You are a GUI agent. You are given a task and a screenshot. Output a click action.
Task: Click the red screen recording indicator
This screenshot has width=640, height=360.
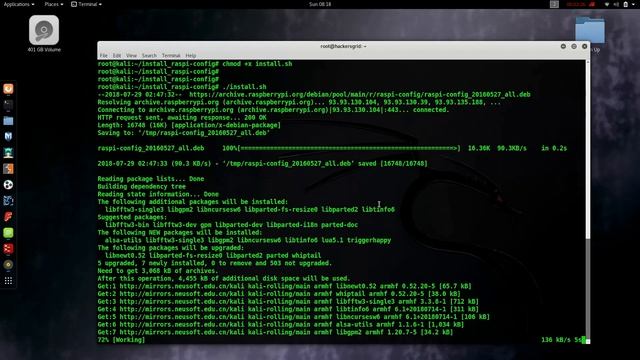click(580, 4)
